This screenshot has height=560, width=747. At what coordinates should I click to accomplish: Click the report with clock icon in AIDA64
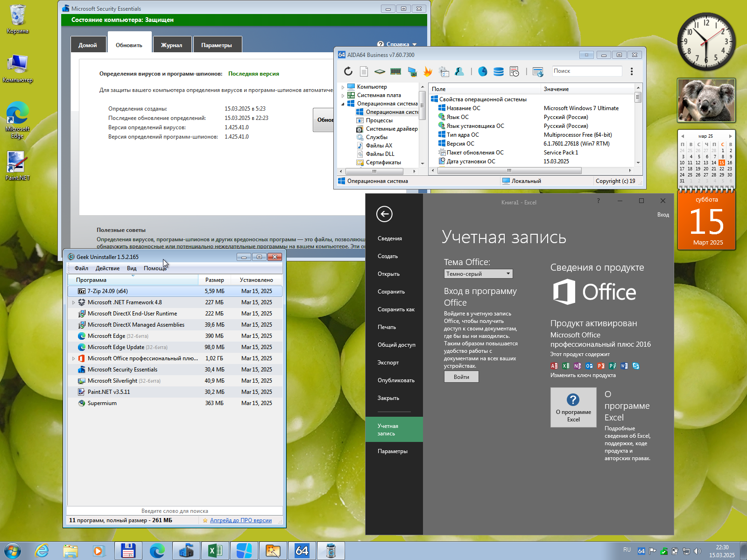pyautogui.click(x=514, y=71)
